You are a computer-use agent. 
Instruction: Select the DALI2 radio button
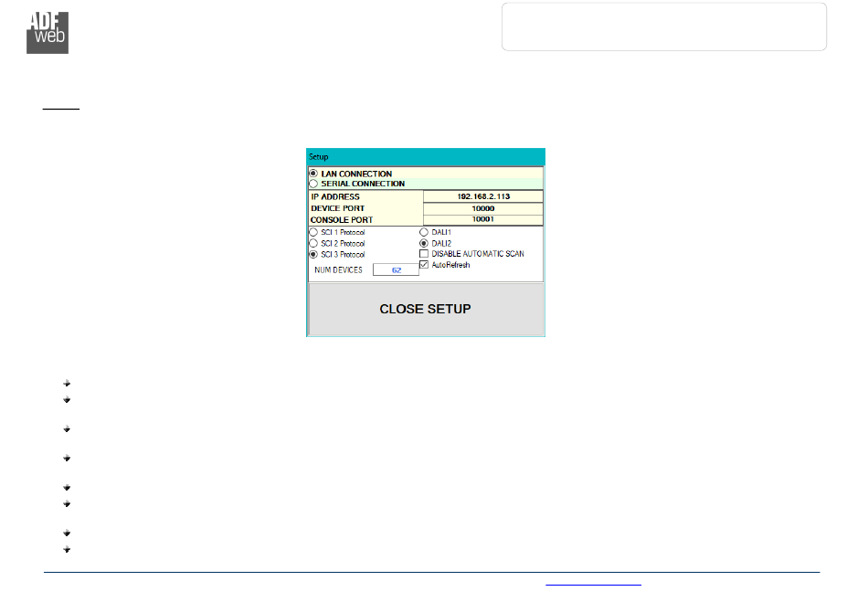click(424, 244)
